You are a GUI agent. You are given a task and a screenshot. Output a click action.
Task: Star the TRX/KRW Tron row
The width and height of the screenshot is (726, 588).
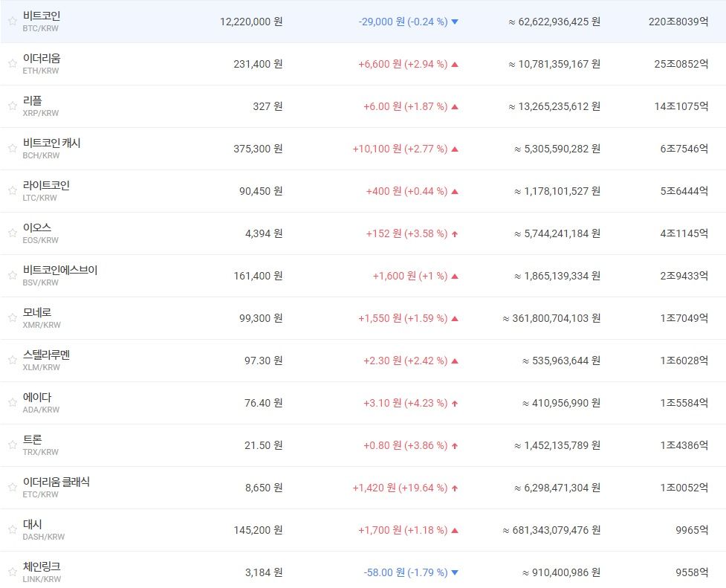[x=12, y=445]
